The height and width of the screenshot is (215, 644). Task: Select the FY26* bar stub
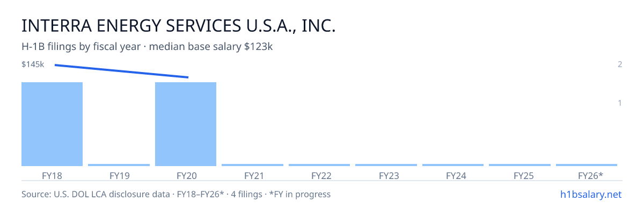[587, 165]
